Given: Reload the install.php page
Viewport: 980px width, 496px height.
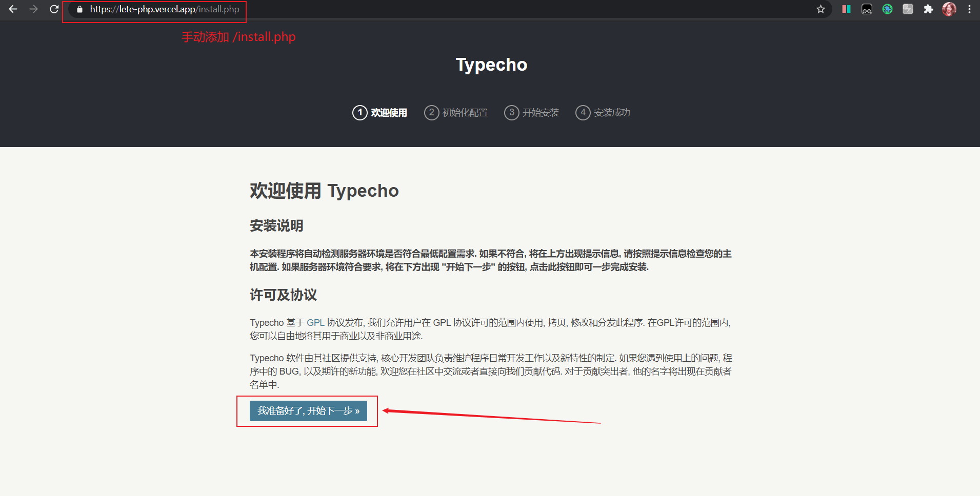Looking at the screenshot, I should pos(54,9).
